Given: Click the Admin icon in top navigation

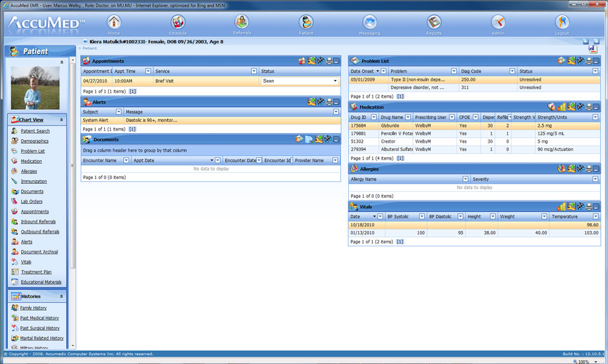Looking at the screenshot, I should click(498, 24).
